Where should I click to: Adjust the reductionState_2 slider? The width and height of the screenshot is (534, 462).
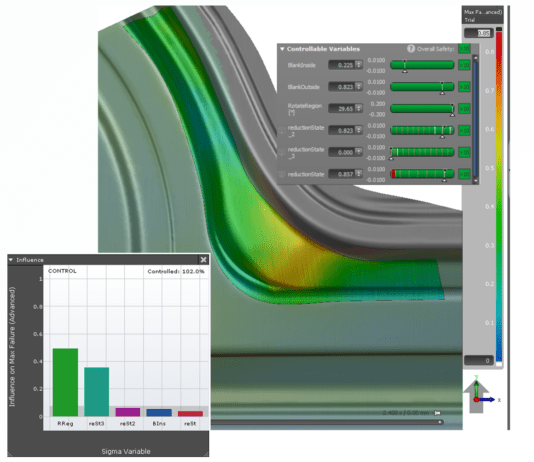click(422, 130)
